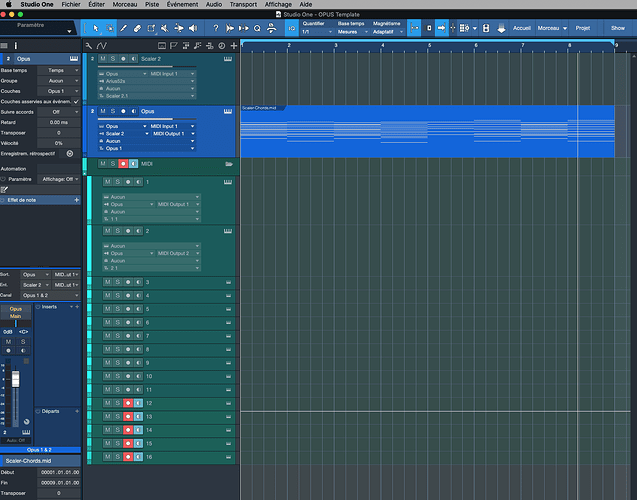Open Suivre accords Off dropdown
The width and height of the screenshot is (637, 500).
pos(58,112)
